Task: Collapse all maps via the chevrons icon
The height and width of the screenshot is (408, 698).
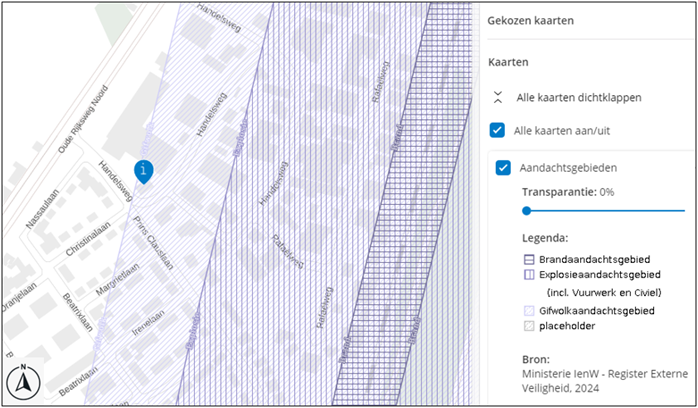Action: 498,97
